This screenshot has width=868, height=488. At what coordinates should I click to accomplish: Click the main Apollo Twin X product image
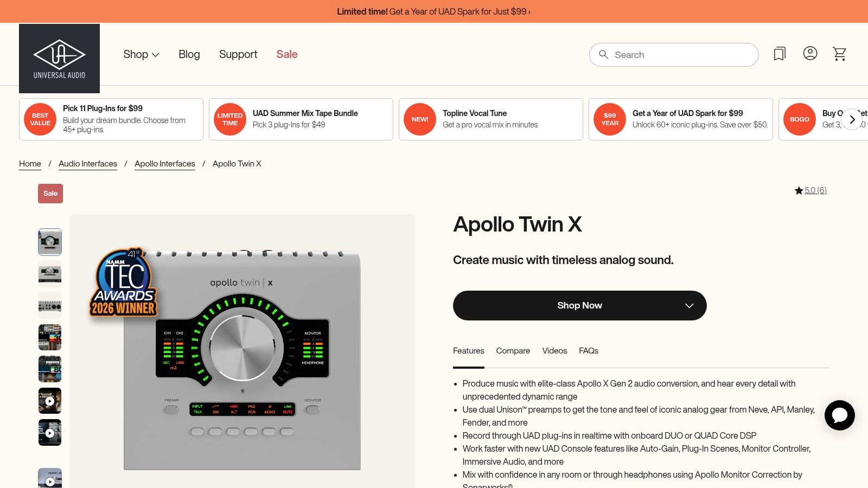click(x=242, y=351)
